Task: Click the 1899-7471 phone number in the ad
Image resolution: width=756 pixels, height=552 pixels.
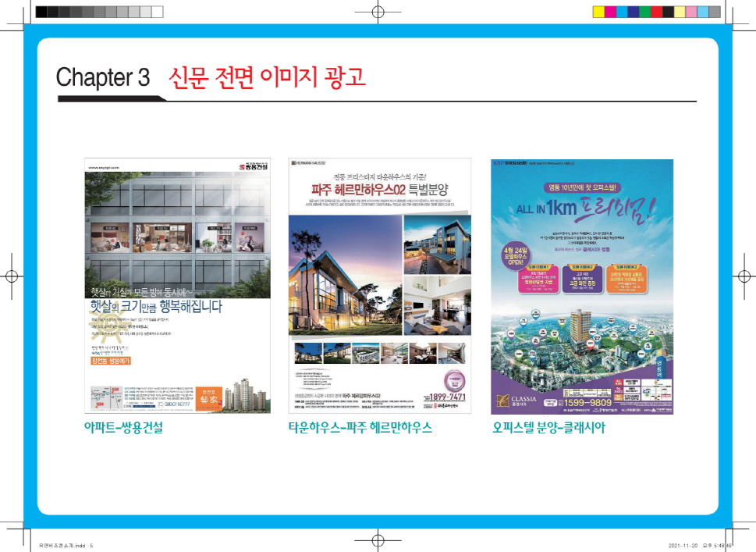Action: (446, 397)
